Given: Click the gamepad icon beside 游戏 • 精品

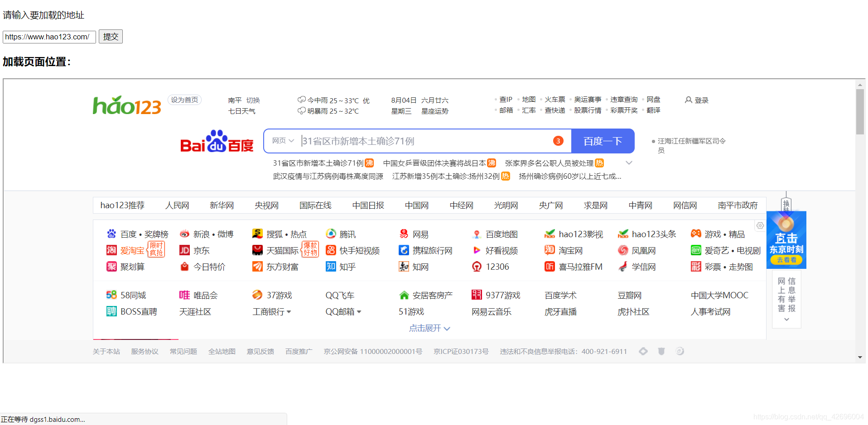Looking at the screenshot, I should 696,234.
